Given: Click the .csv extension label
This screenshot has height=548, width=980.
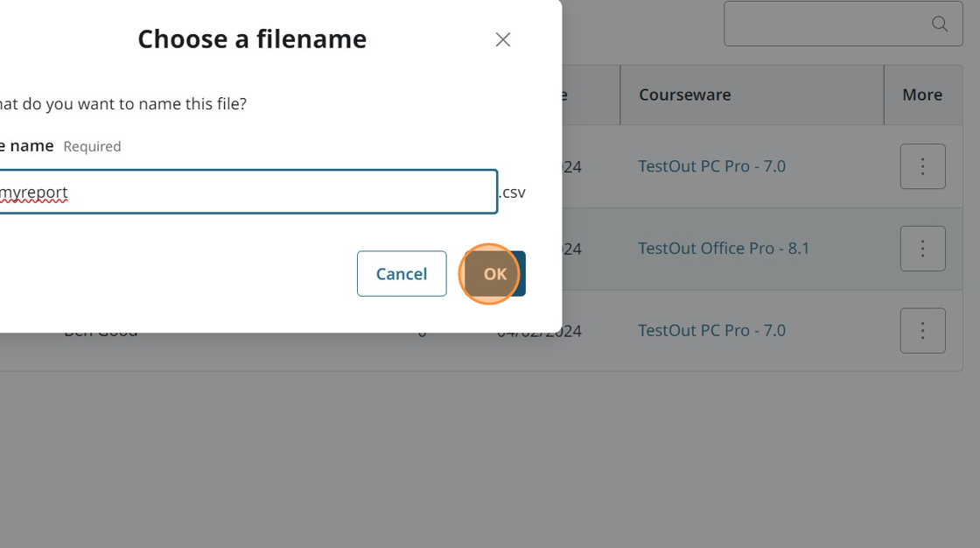Looking at the screenshot, I should (513, 193).
